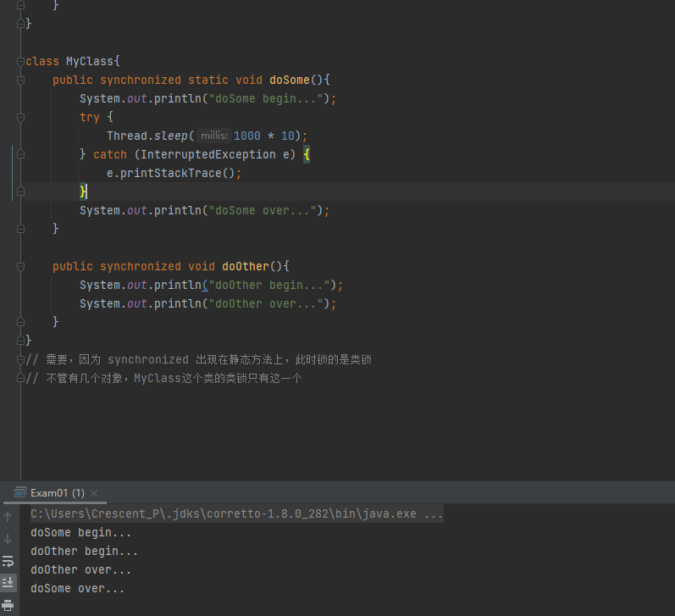Toggle scroll to end of console
Viewport: 675px width, 616px height.
[8, 582]
